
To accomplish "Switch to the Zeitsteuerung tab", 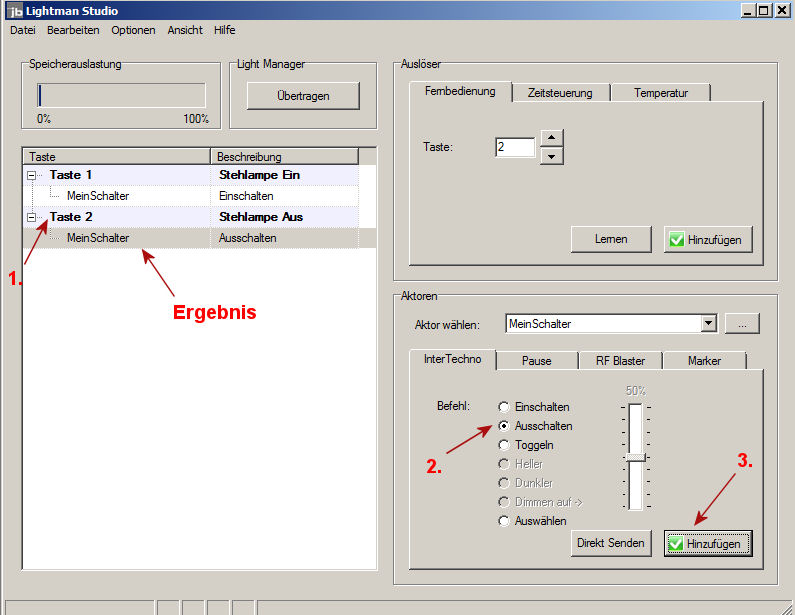I will click(x=560, y=93).
